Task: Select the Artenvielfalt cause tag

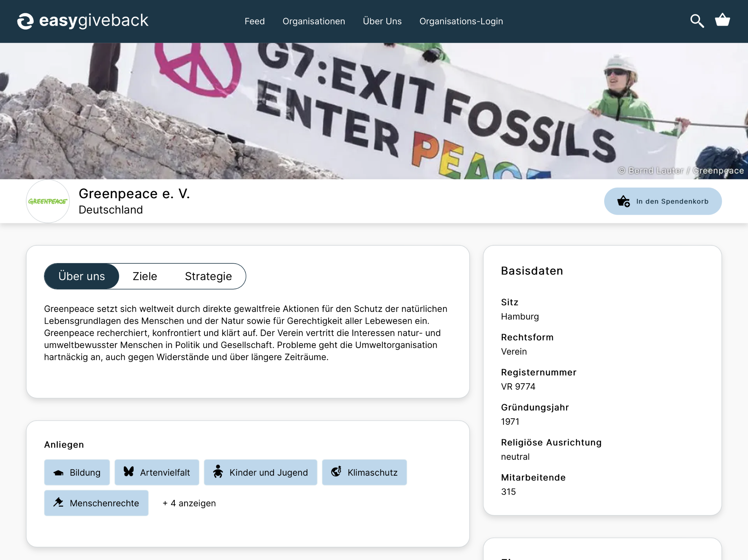Action: point(157,472)
